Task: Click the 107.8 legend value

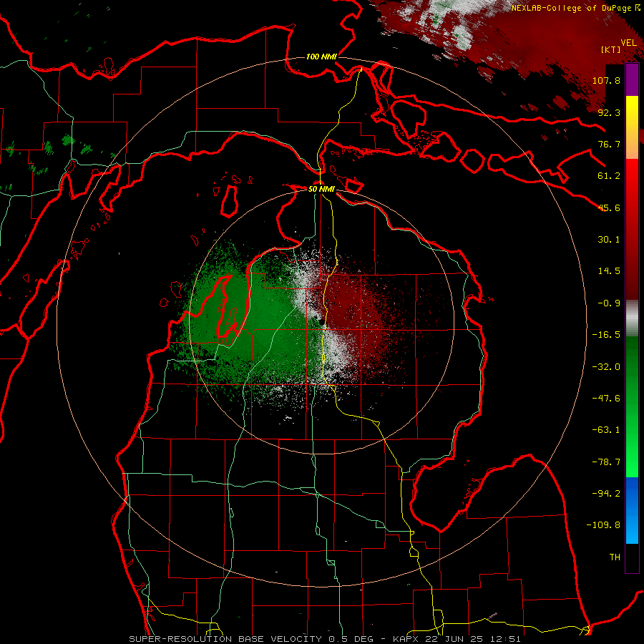Action: click(x=606, y=80)
